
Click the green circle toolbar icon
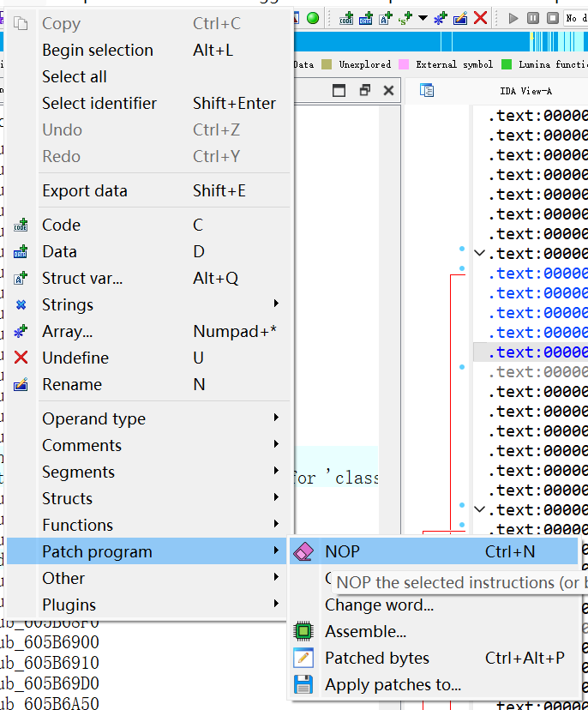(x=313, y=18)
